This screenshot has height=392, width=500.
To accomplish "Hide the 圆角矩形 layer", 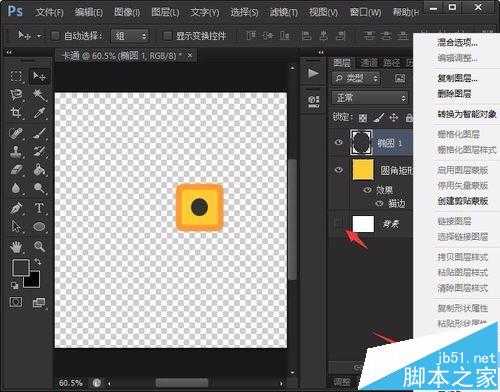I will pyautogui.click(x=339, y=170).
